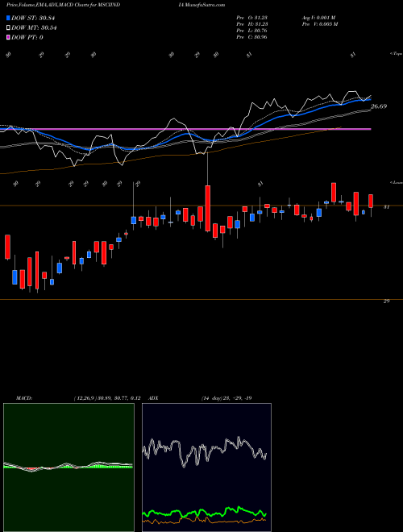This screenshot has width=403, height=532.
Task: Select the 'DOW ST: 30.84' legend label
Action: point(33,19)
